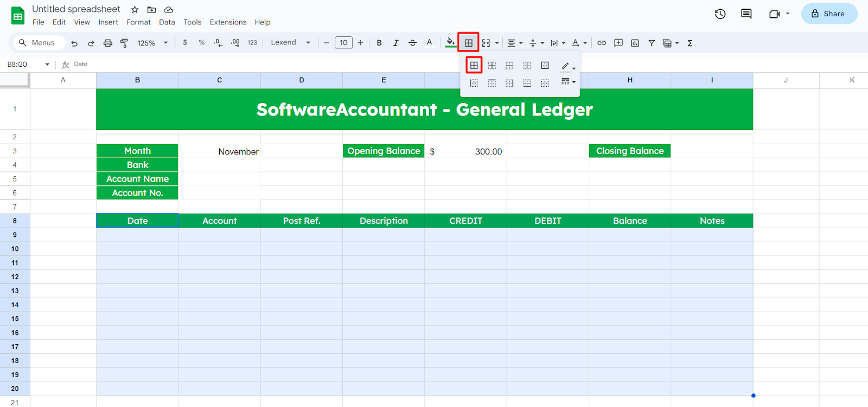Increase font size with plus button
This screenshot has width=868, height=407.
(360, 43)
